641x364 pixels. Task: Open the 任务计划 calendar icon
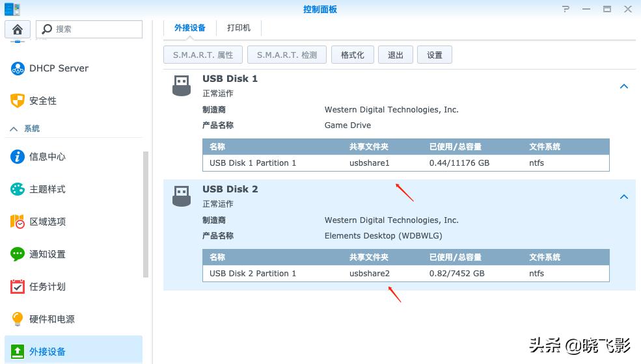18,287
